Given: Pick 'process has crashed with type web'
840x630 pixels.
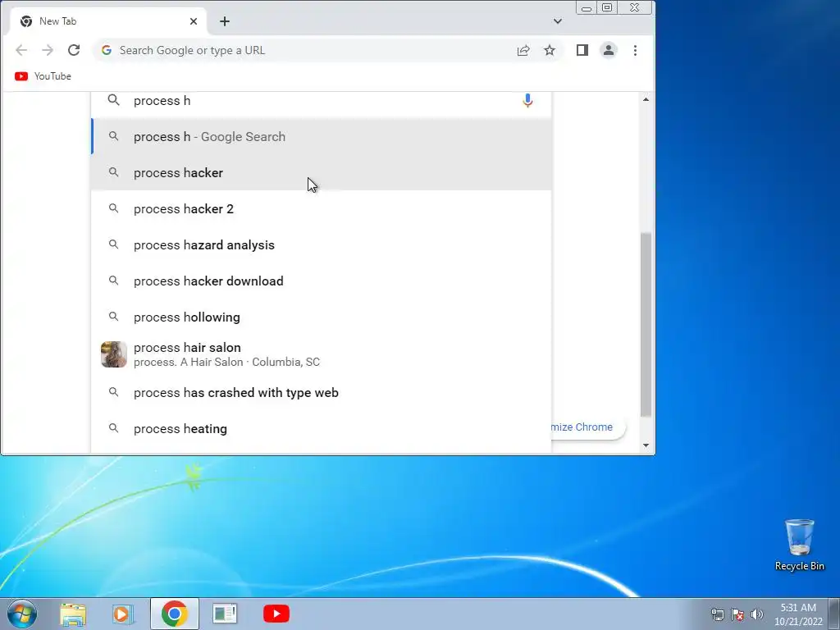Looking at the screenshot, I should [x=322, y=393].
